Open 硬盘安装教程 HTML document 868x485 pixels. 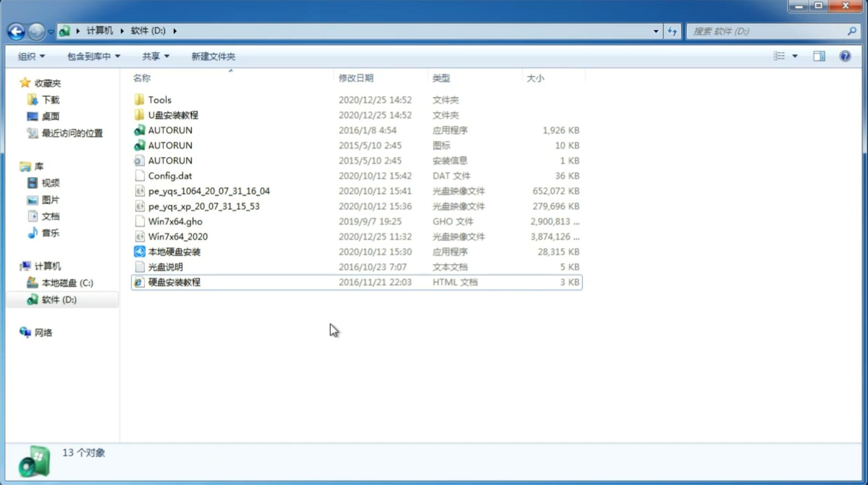coord(173,282)
